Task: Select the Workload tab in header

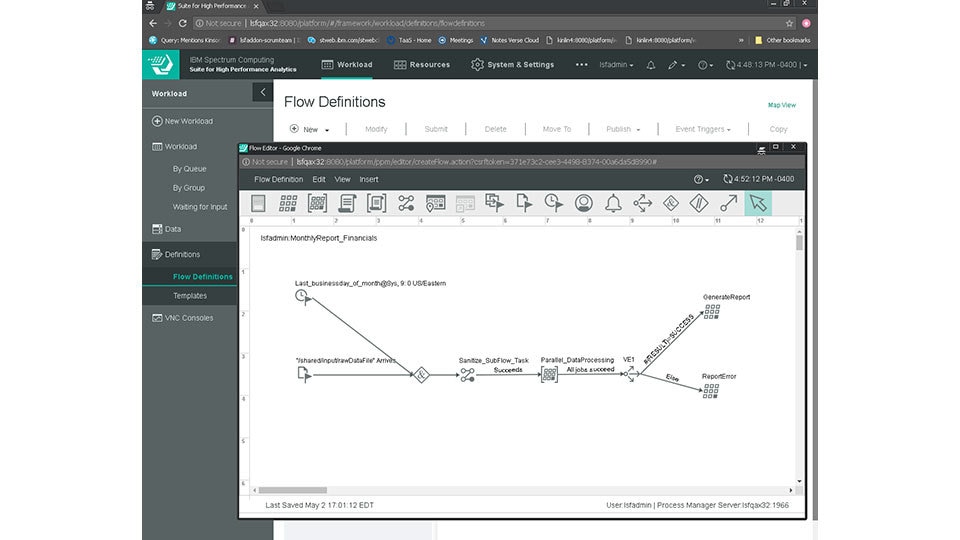Action: pos(347,64)
